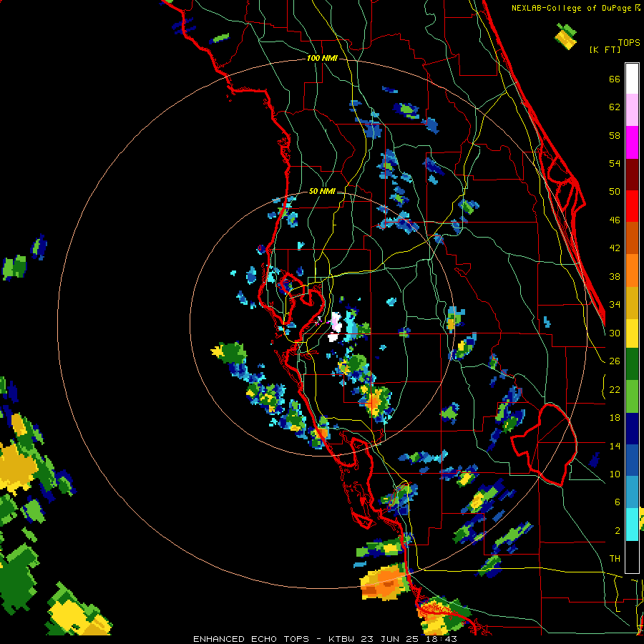The image size is (644, 644).
Task: Pick the bright red legend swatch
Action: click(x=632, y=206)
